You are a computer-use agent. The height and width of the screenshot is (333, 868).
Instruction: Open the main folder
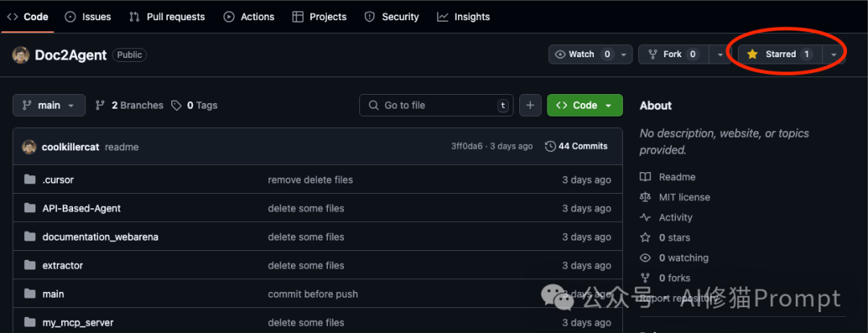point(53,294)
